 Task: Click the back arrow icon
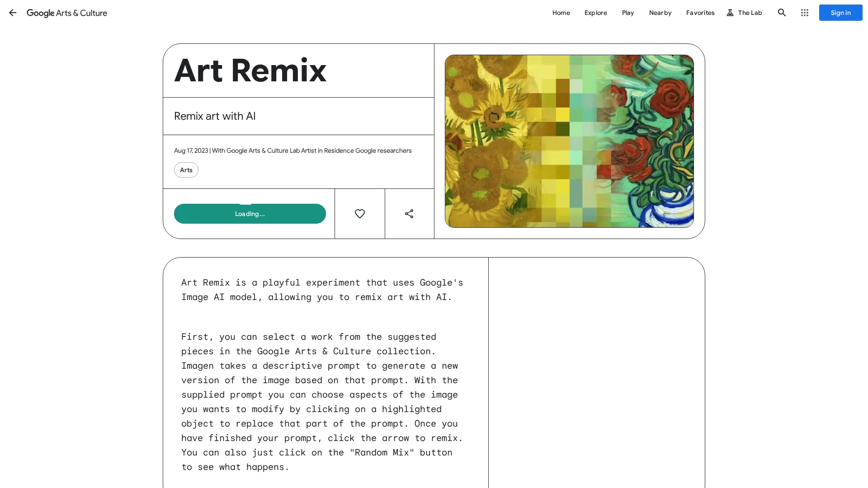click(13, 13)
